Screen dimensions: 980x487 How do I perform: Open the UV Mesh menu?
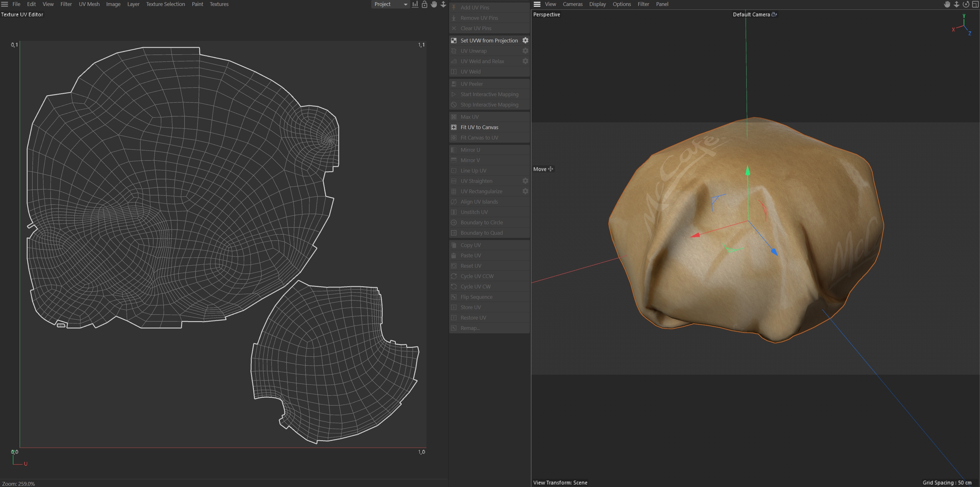pyautogui.click(x=89, y=4)
